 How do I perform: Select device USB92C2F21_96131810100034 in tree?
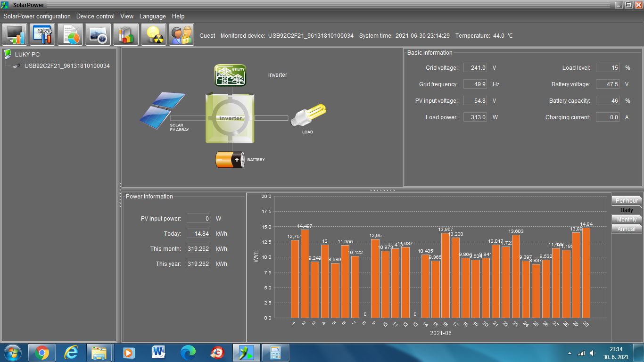(67, 66)
